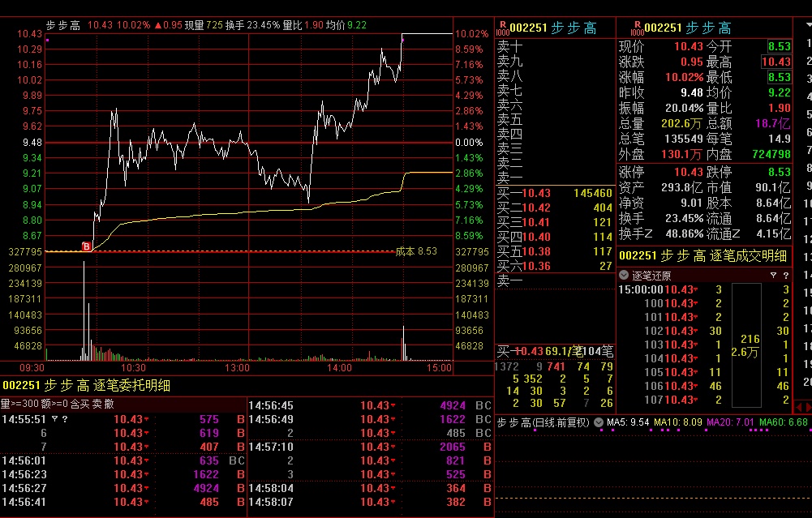The image size is (812, 518).
Task: Click 内盘 724798 value
Action: [771, 154]
